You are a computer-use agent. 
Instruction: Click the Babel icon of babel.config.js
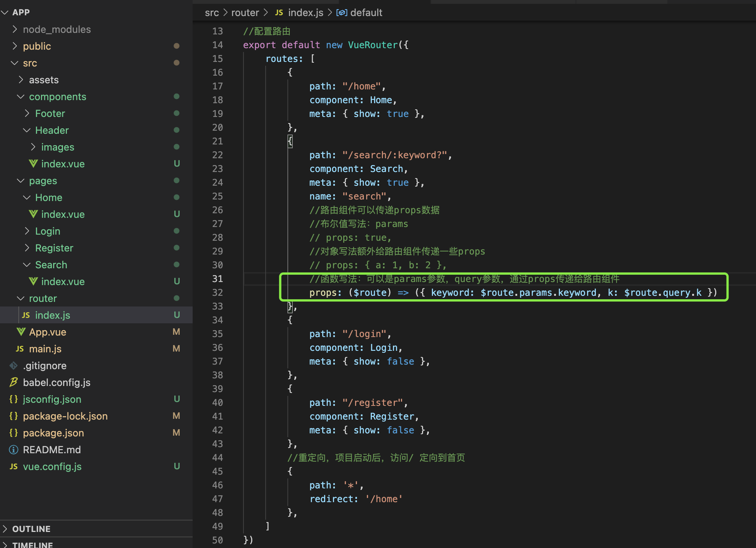point(14,382)
